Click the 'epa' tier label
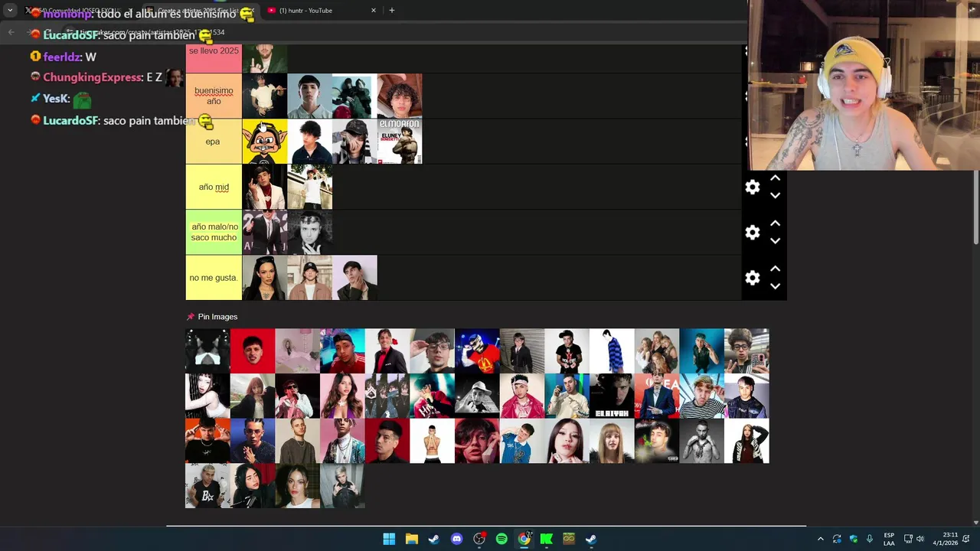Image resolution: width=980 pixels, height=551 pixels. [214, 142]
